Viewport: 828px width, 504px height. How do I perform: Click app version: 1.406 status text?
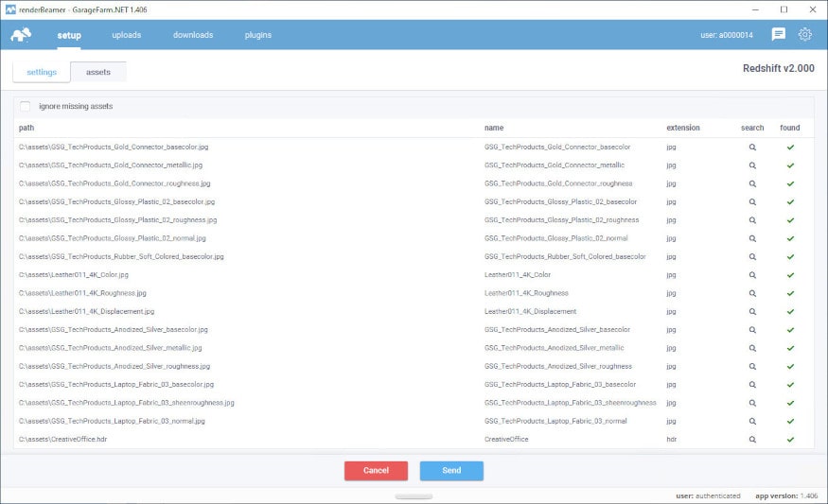pyautogui.click(x=786, y=496)
